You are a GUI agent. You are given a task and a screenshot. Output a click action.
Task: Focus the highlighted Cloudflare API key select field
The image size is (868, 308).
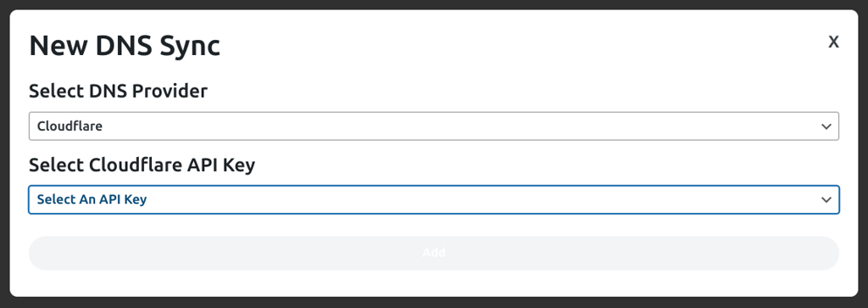pos(434,199)
